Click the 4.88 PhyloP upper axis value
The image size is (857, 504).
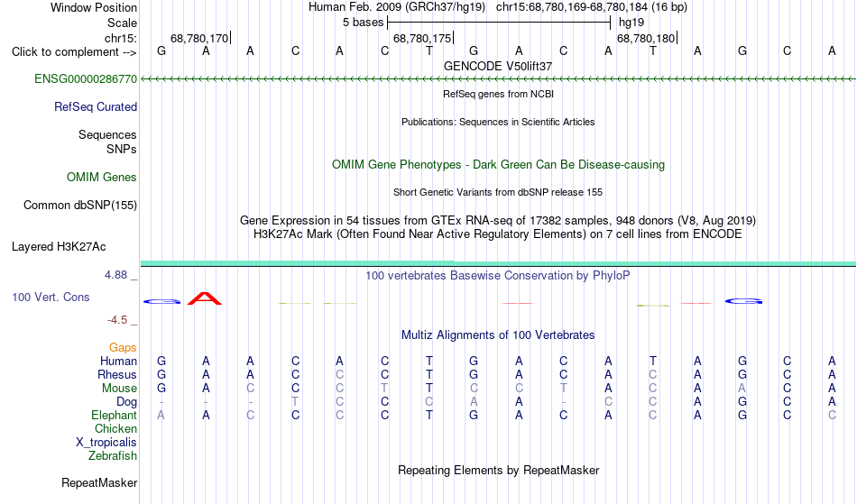(115, 275)
